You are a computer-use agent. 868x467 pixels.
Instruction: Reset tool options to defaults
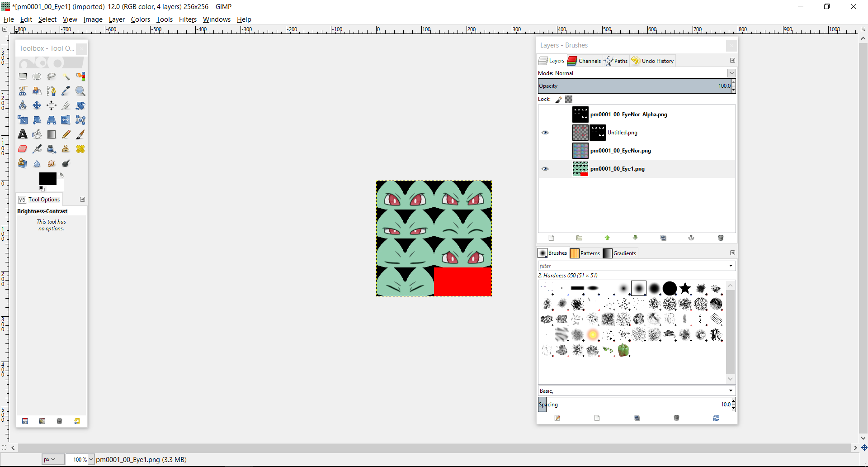[x=77, y=421]
